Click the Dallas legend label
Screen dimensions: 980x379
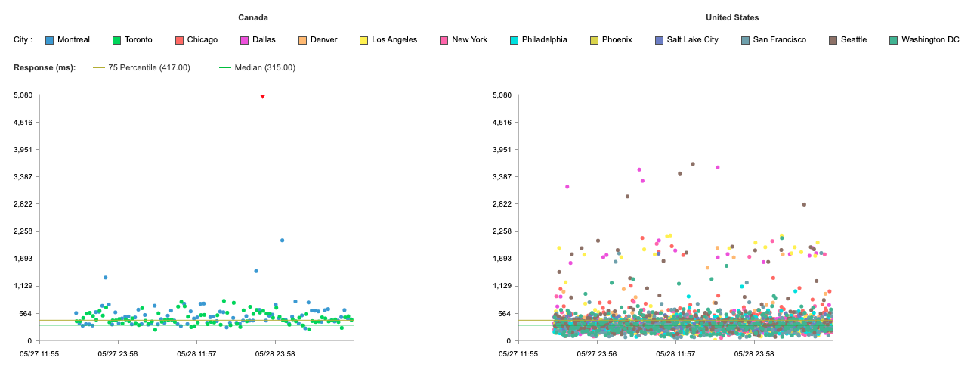264,40
